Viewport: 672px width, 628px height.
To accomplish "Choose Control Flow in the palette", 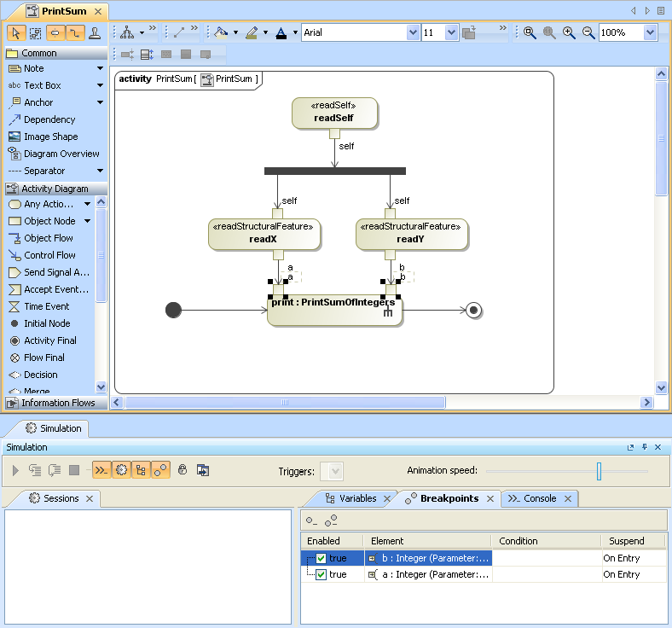I will tap(49, 255).
